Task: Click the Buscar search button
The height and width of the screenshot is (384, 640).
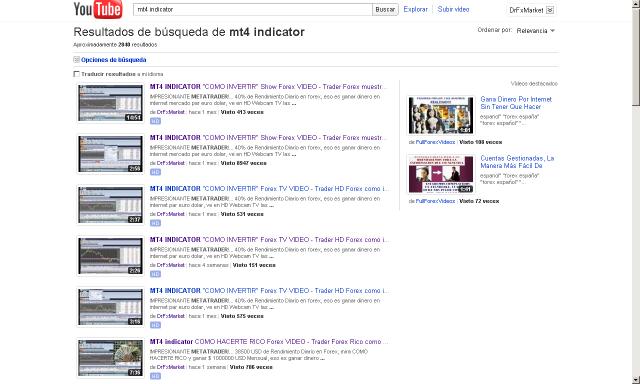Action: 385,9
